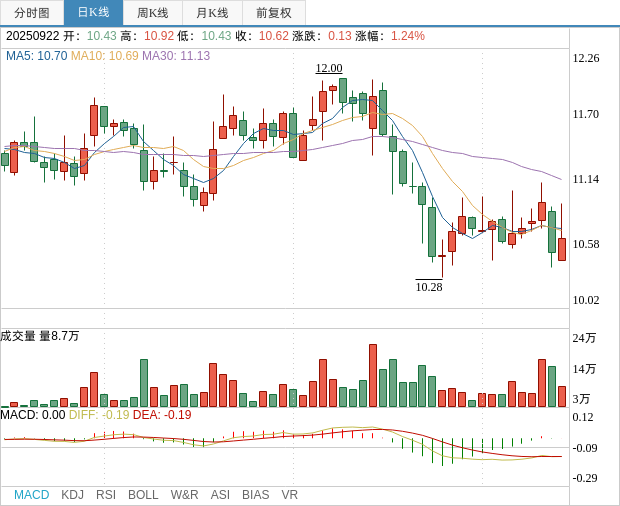The image size is (620, 506).
Task: Click the green candlestick beneath the 12.00 label
Action: (343, 91)
